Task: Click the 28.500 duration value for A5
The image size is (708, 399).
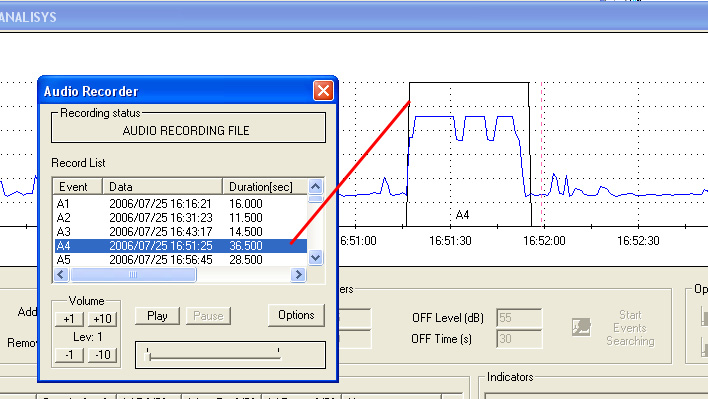Action: pyautogui.click(x=246, y=260)
